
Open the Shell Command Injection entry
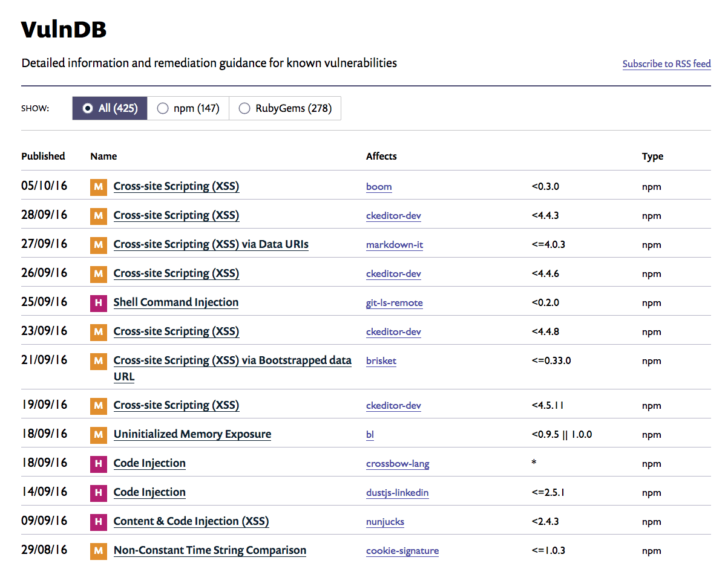tap(176, 302)
